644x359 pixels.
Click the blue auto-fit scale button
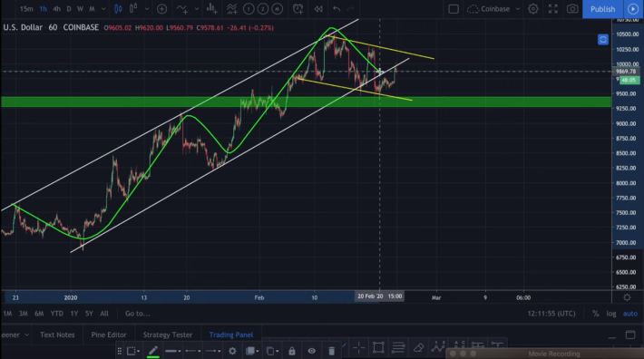(x=603, y=39)
